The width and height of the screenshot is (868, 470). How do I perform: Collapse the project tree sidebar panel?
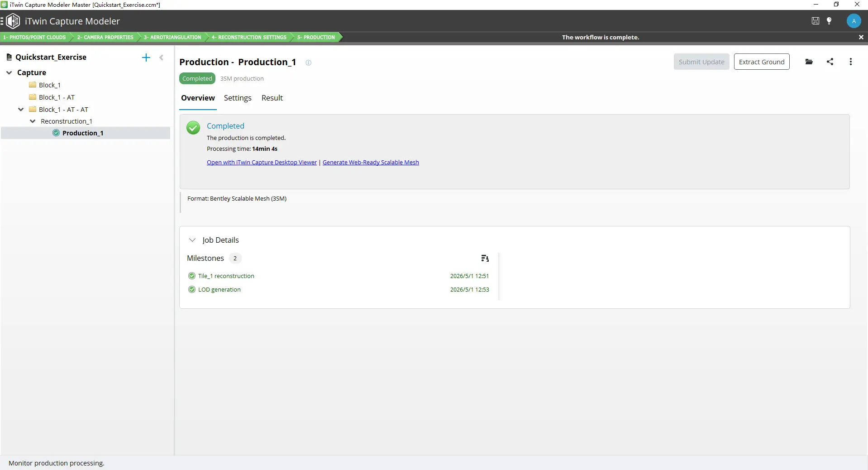tap(162, 58)
